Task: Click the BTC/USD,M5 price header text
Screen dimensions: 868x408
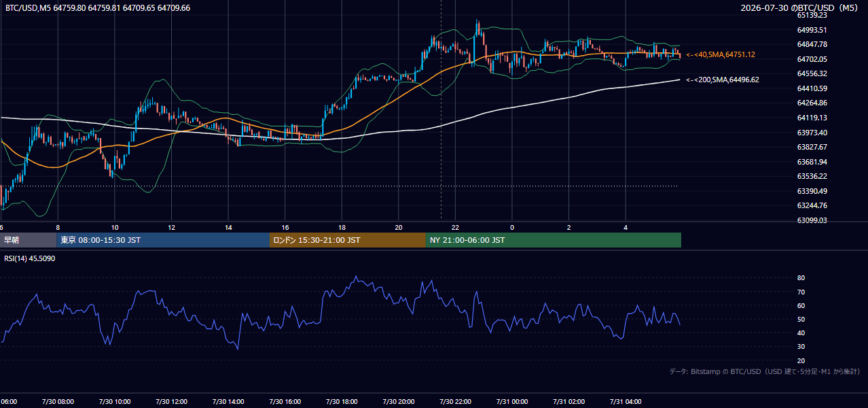Action: (98, 7)
